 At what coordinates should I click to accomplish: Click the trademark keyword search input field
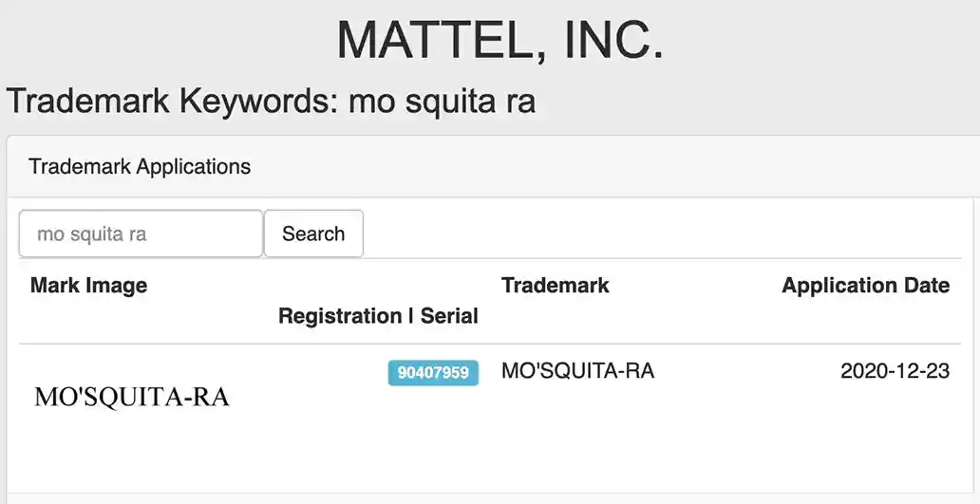[x=141, y=233]
